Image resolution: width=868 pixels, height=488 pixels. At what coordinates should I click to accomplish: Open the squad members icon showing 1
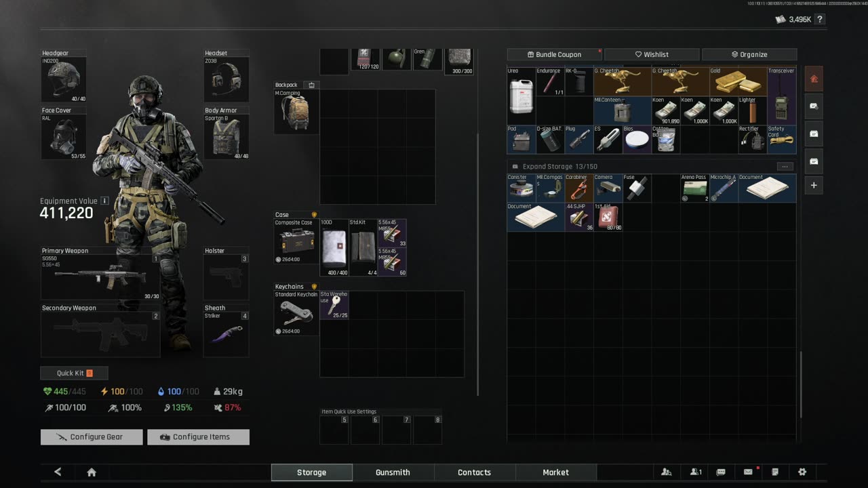(696, 472)
